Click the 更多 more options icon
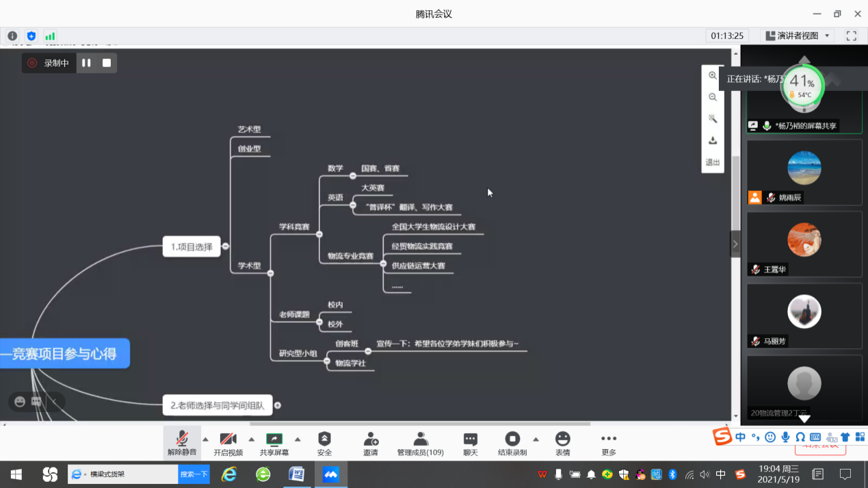The height and width of the screenshot is (488, 868). (608, 439)
